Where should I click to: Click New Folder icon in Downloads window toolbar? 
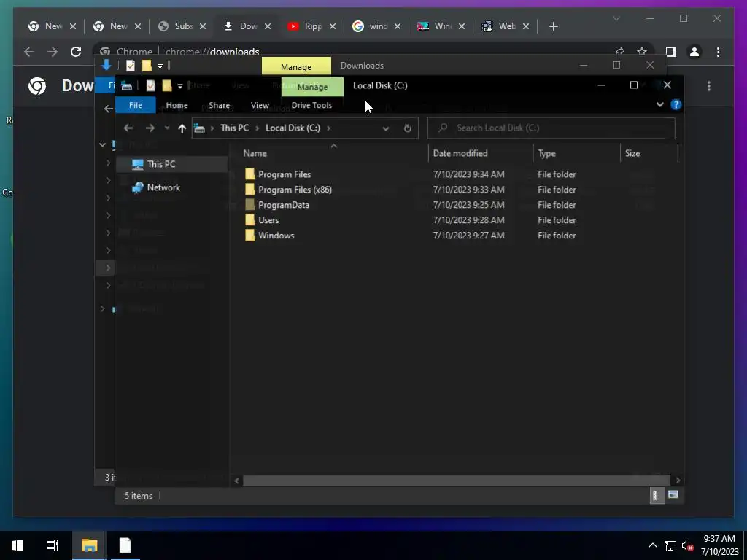click(x=147, y=66)
